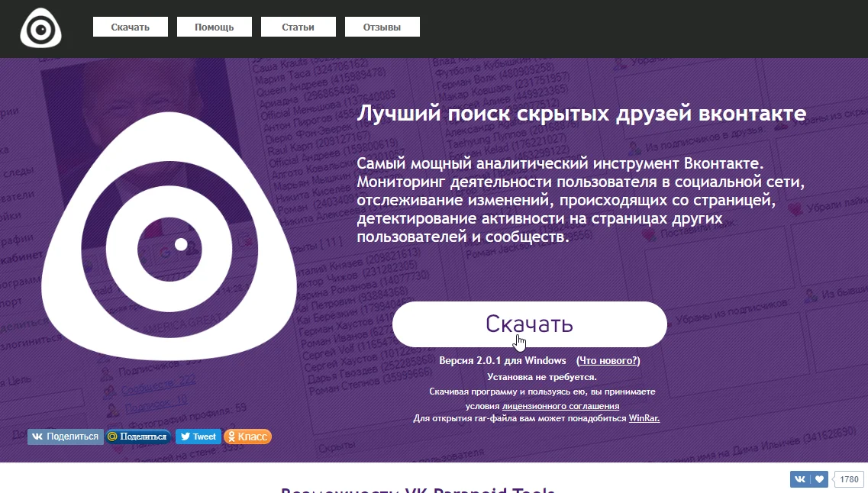This screenshot has width=868, height=493.
Task: Go to the Статьи section
Action: pyautogui.click(x=298, y=27)
